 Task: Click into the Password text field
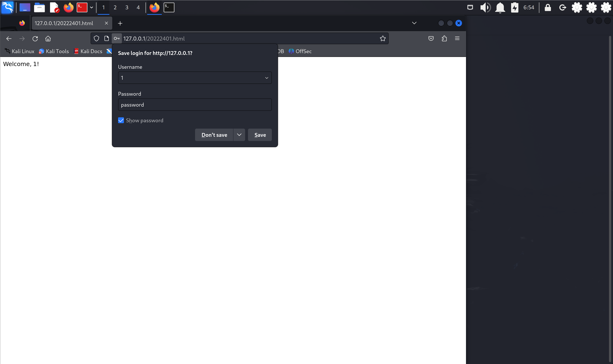click(195, 105)
